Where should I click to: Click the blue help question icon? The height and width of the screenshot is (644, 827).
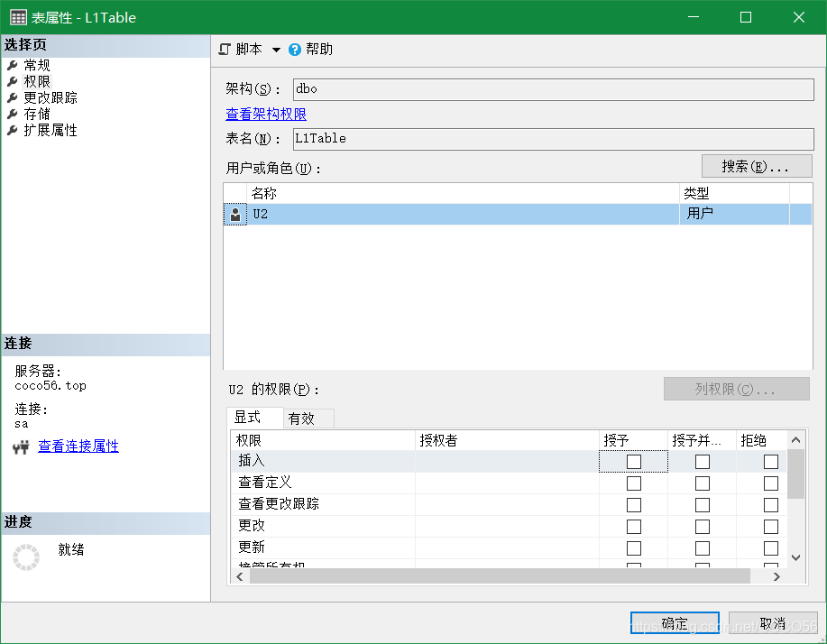(x=295, y=50)
